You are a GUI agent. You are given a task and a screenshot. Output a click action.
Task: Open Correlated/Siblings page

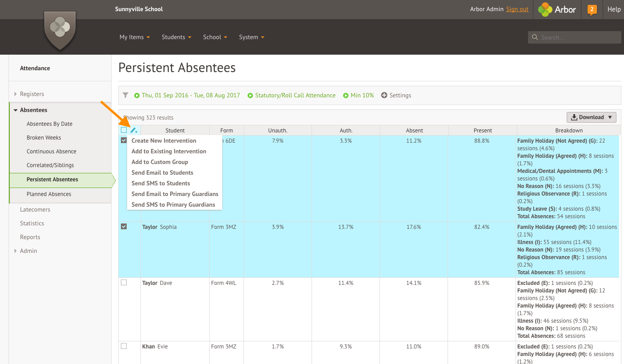coord(50,165)
